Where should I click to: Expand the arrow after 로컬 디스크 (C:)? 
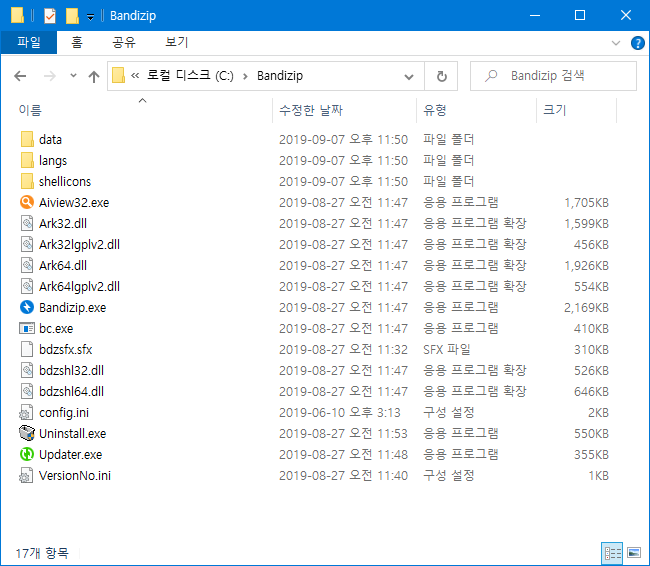coord(245,76)
